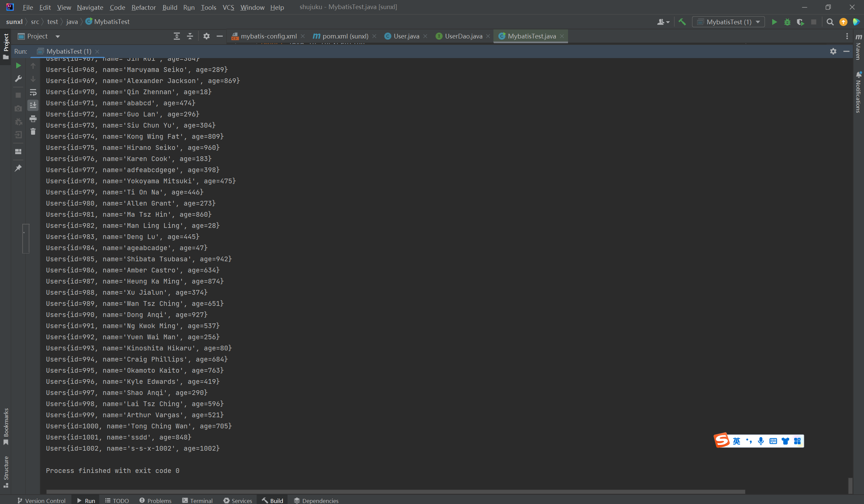Open the user account dropdown arrow

coord(668,22)
